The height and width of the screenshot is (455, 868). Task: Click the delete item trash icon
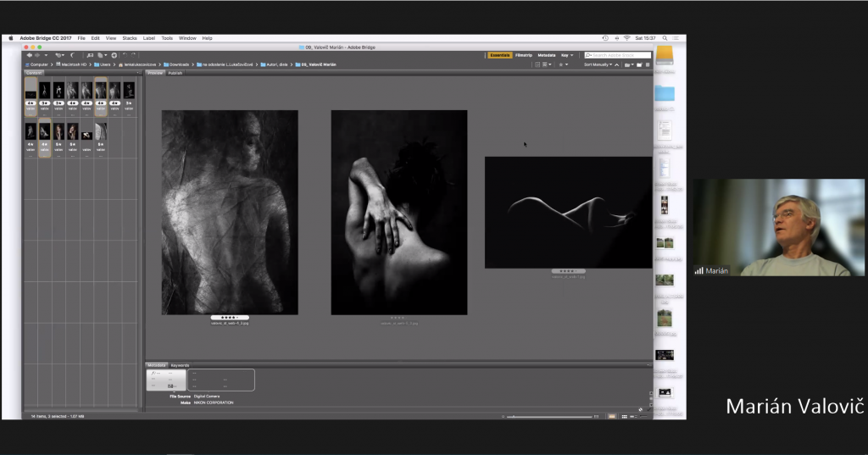click(x=648, y=64)
